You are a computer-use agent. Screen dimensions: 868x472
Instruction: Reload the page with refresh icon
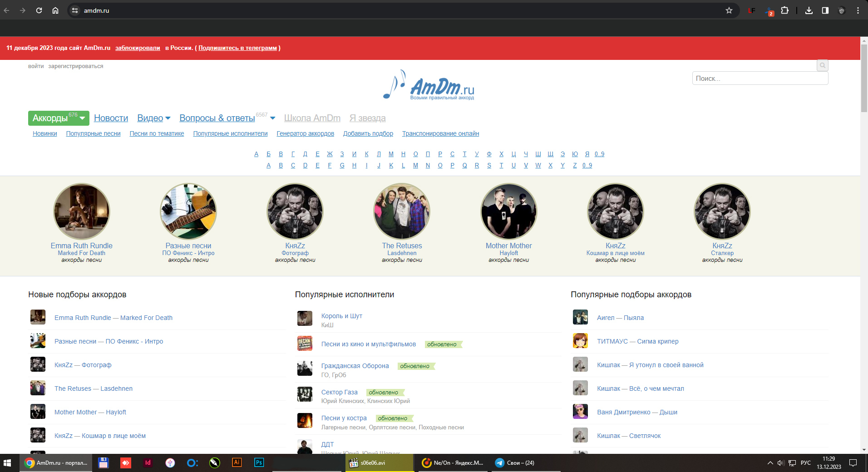click(39, 10)
